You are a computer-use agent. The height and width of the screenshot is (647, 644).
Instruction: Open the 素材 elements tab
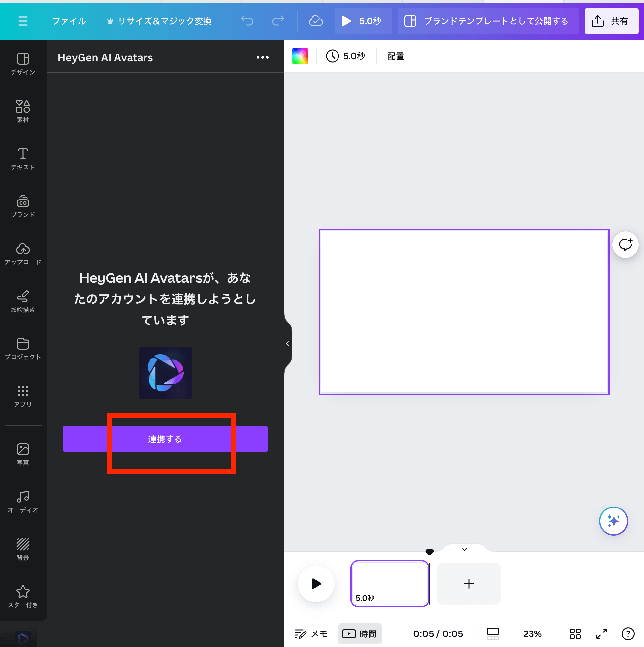point(23,111)
